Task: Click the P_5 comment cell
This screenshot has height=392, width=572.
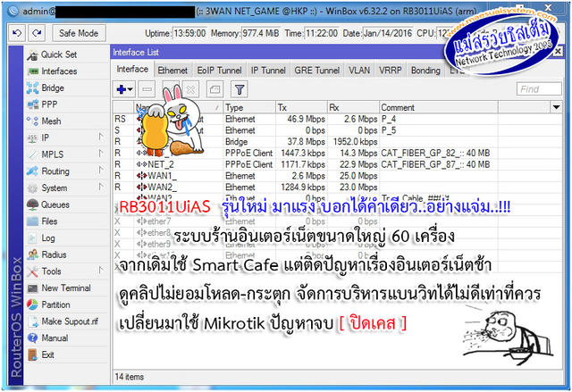Action: coord(439,130)
